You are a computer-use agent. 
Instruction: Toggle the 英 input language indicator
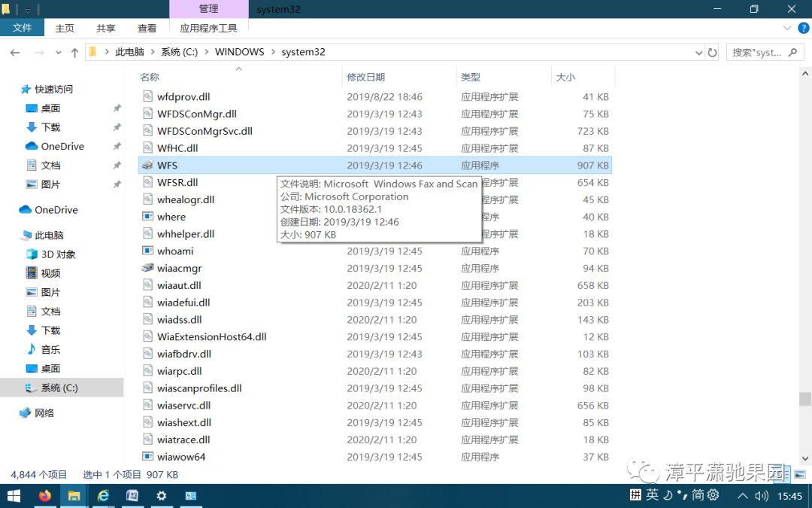[652, 495]
